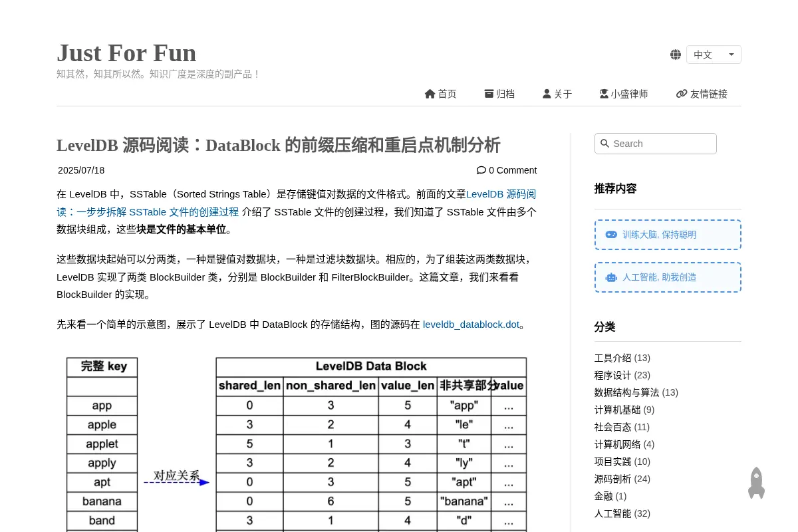Click the magnifier icon in search box
Viewport: 798px width, 532px height.
604,144
